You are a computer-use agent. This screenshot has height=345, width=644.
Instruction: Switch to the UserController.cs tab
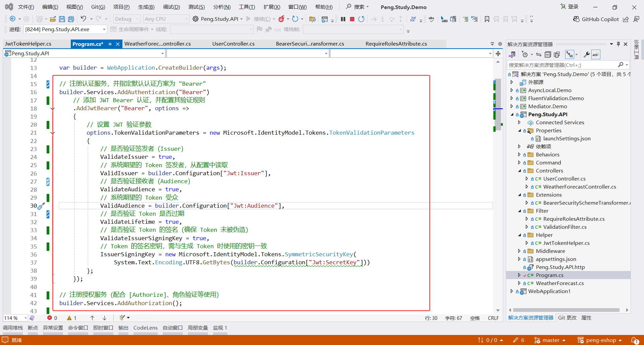(233, 44)
